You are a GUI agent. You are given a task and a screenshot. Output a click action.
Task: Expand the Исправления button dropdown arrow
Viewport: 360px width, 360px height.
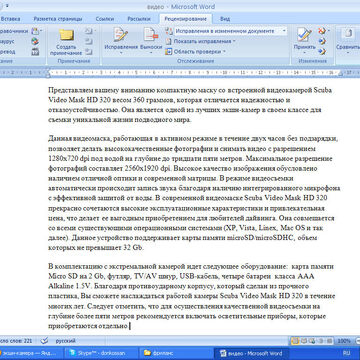click(x=121, y=53)
